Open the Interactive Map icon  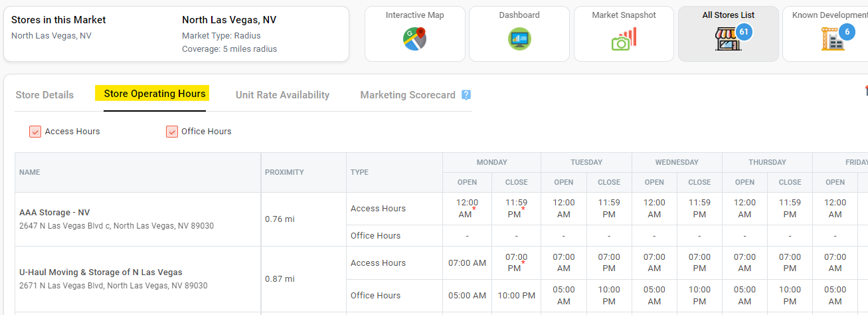[414, 39]
